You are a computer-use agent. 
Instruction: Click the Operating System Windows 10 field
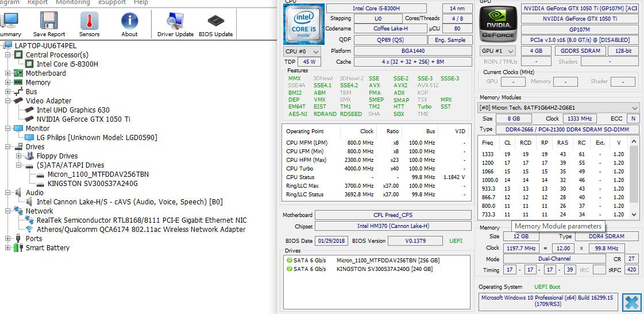coord(548,302)
